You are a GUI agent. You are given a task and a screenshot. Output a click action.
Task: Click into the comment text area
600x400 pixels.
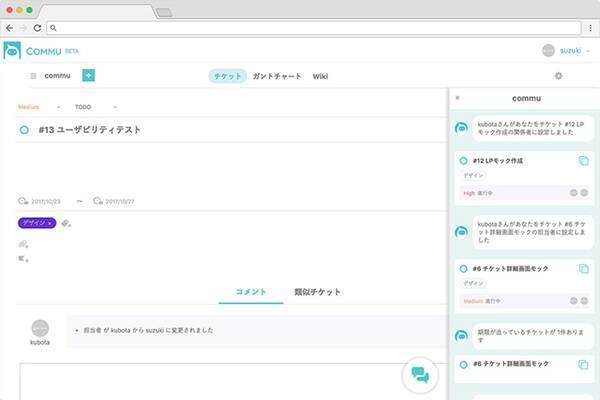pos(200,380)
